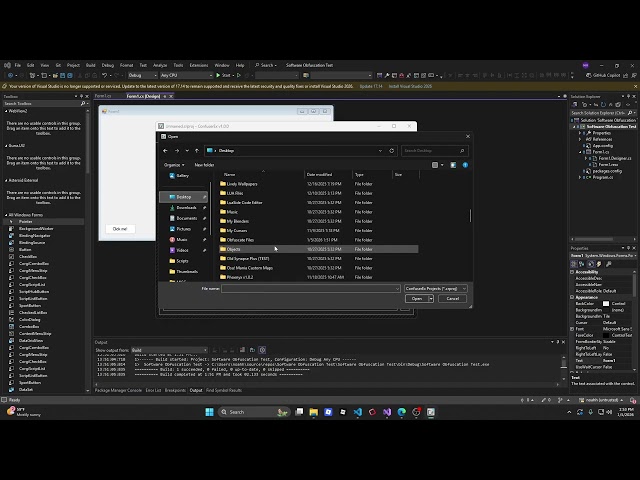Sort by Date modified column header
This screenshot has width=640, height=480.
pos(319,175)
